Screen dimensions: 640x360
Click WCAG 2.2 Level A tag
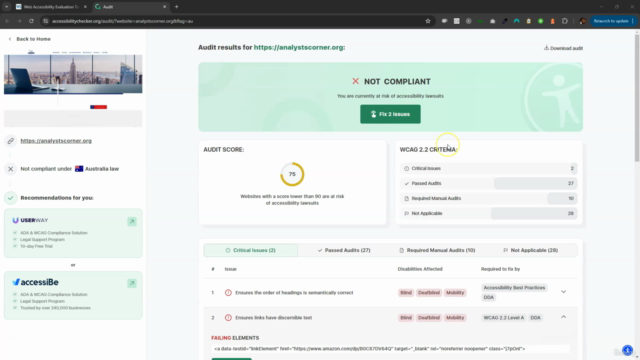pos(504,318)
